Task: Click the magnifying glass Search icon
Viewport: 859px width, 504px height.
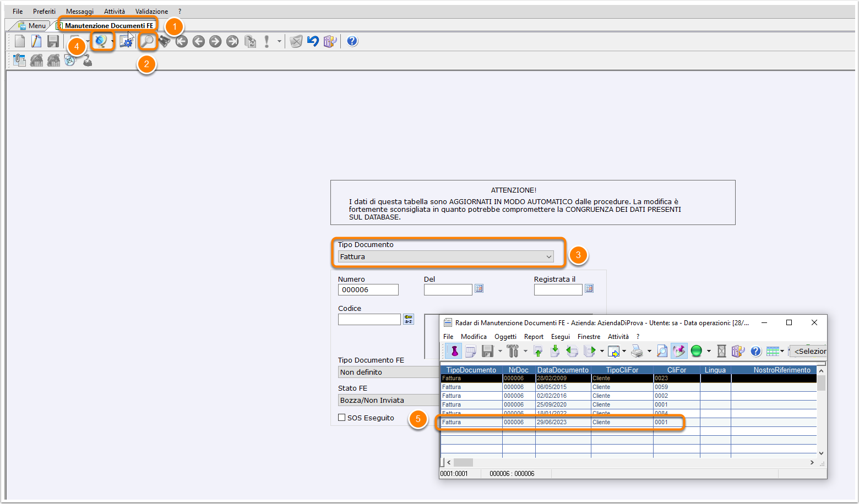Action: 147,41
